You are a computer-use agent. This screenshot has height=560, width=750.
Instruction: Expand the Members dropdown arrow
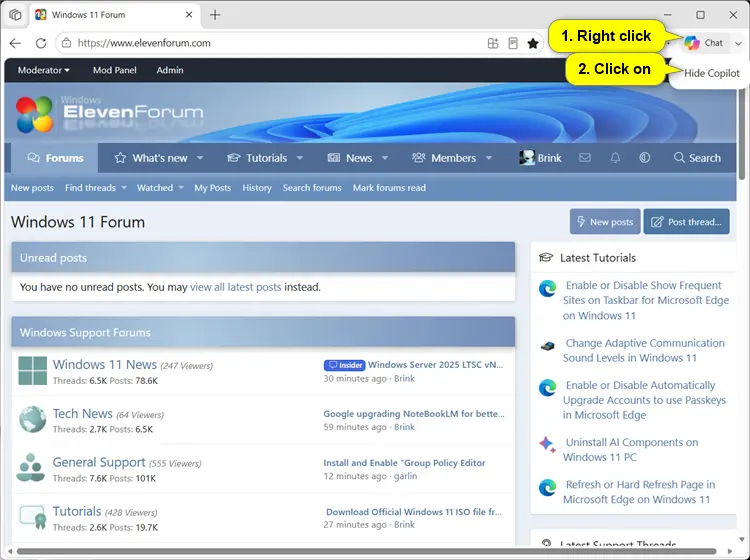[x=489, y=158]
